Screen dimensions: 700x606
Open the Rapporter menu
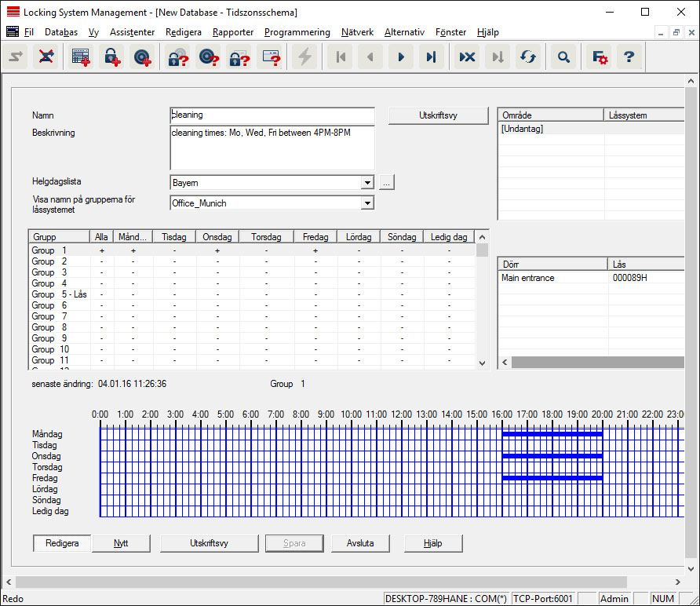[232, 32]
